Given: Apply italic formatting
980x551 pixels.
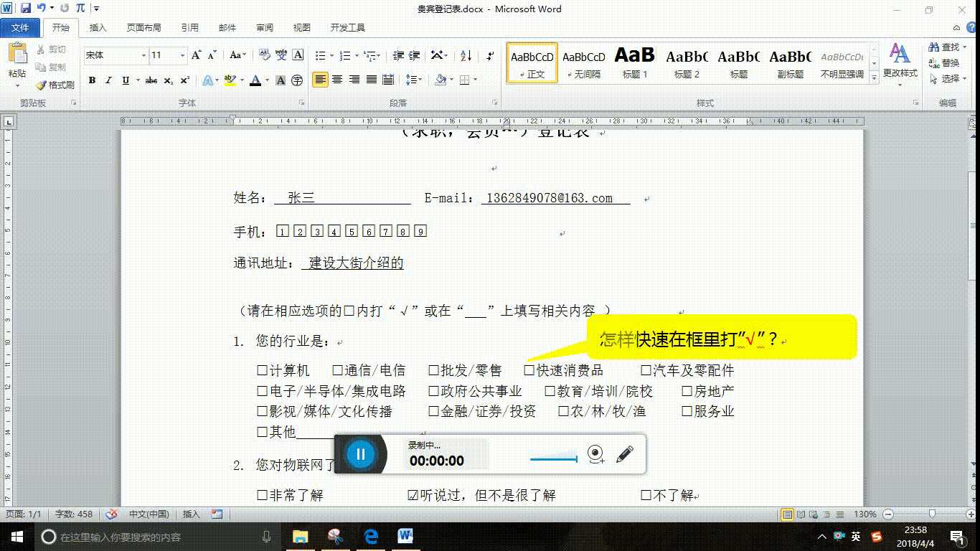Looking at the screenshot, I should (108, 80).
